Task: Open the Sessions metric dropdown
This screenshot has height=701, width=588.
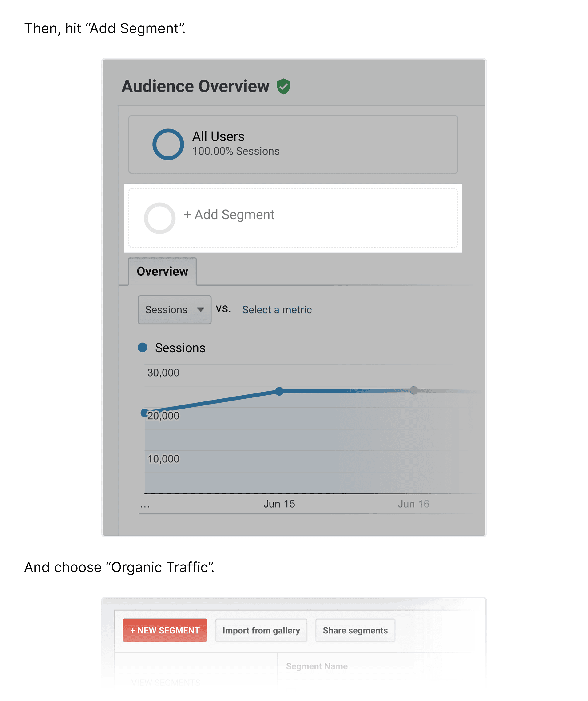Action: [x=174, y=310]
